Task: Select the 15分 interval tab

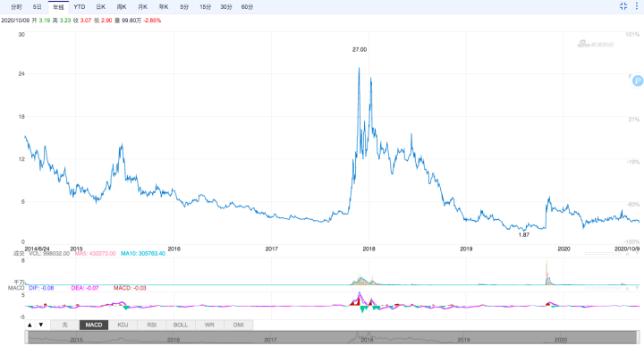Action: (x=205, y=7)
